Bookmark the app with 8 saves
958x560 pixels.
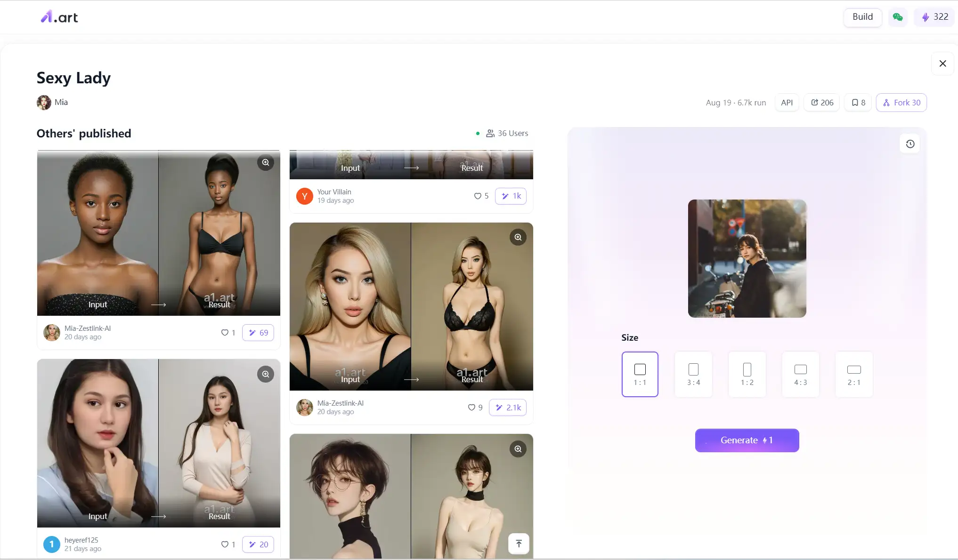coord(858,103)
